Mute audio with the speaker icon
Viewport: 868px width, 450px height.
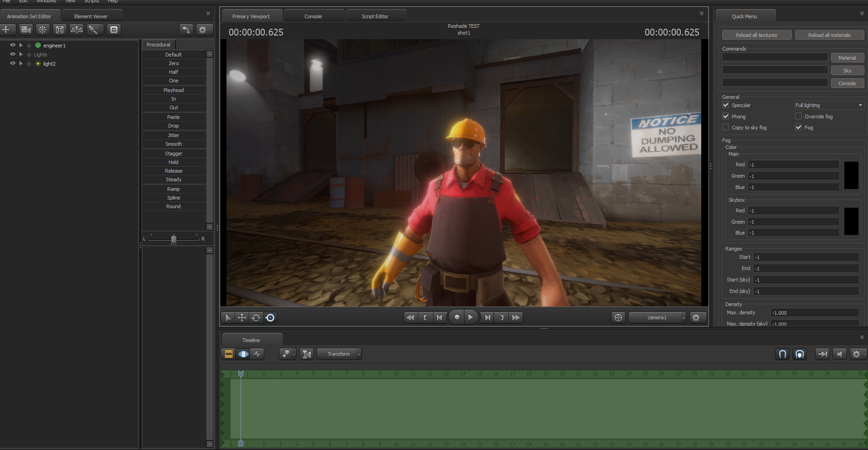[x=839, y=354]
